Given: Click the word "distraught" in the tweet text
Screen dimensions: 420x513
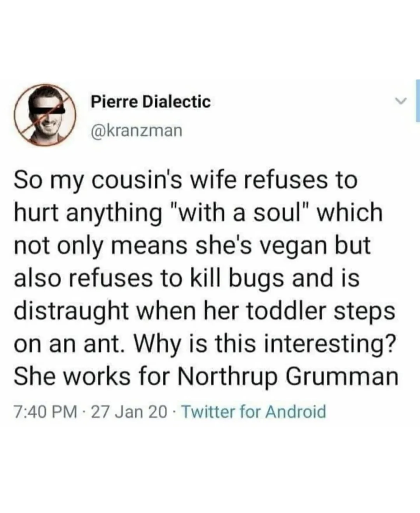Looking at the screenshot, I should (x=72, y=311).
